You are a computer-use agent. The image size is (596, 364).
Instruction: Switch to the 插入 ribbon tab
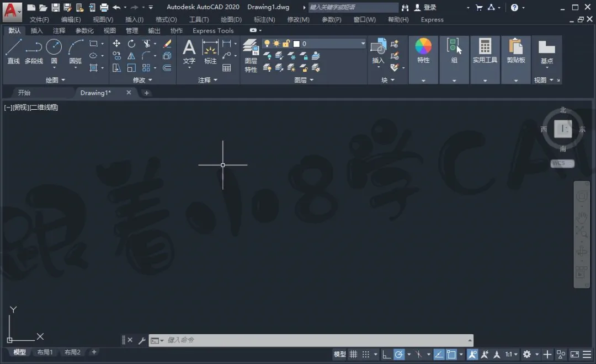click(36, 30)
